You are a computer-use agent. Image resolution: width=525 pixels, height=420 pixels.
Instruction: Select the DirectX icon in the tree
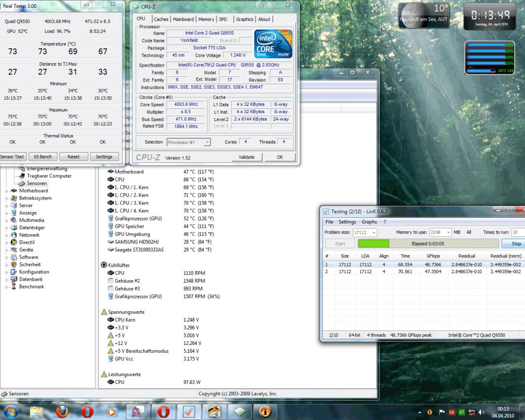(x=14, y=243)
